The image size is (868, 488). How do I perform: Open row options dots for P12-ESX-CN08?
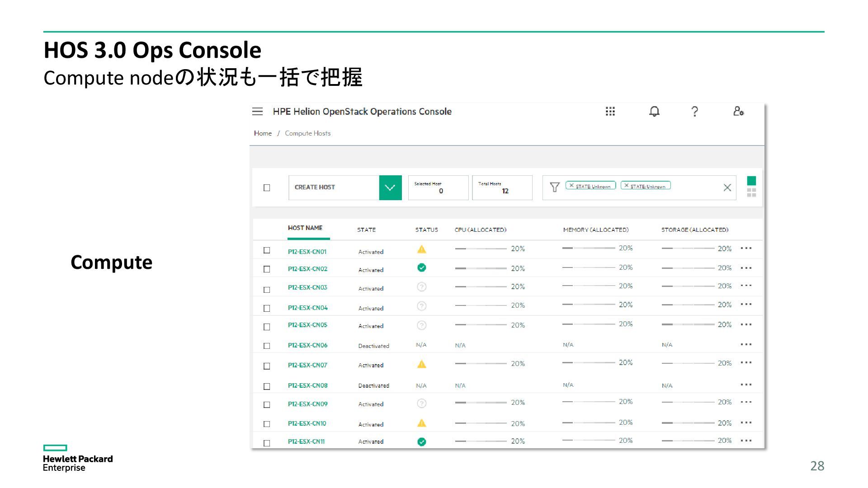point(746,385)
